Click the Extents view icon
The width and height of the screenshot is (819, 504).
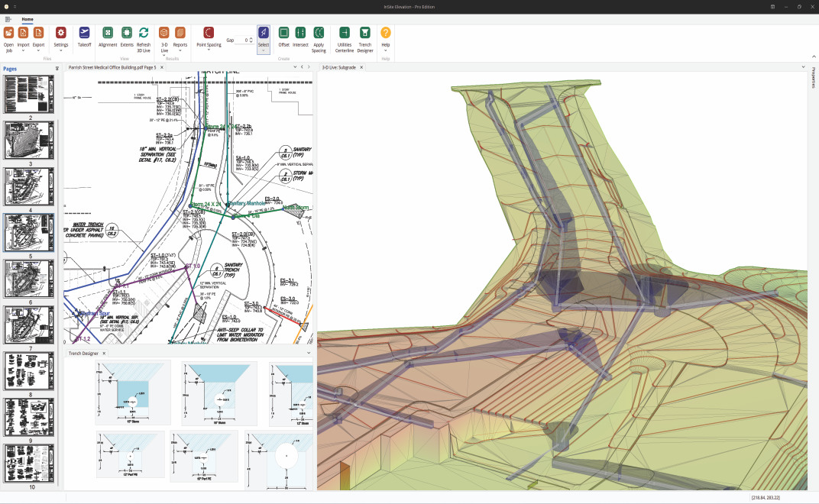click(x=126, y=33)
